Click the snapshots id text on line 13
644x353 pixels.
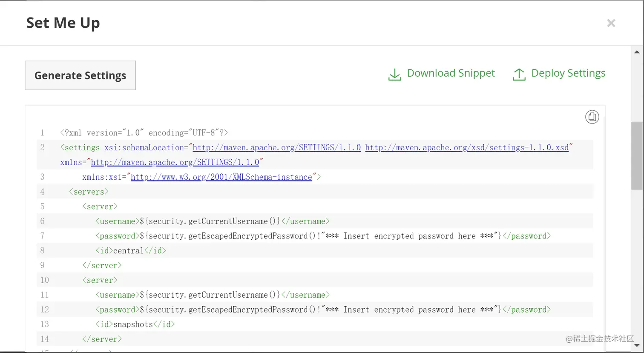pos(133,324)
